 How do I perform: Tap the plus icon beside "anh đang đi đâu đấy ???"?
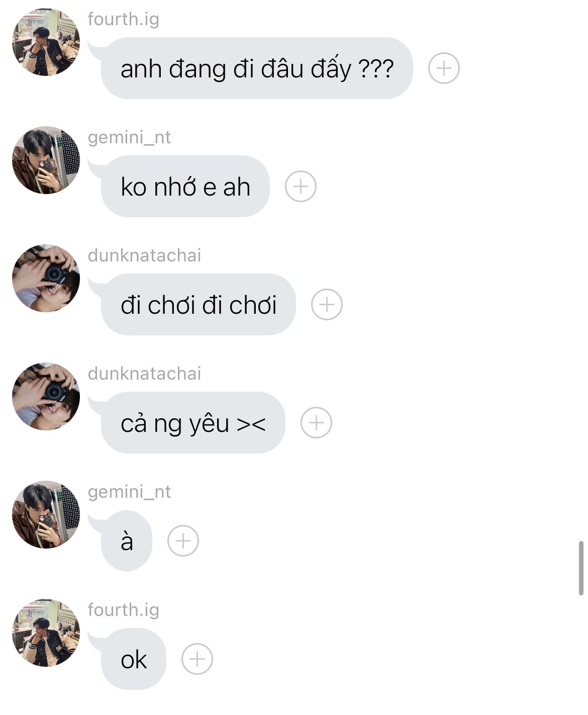(x=444, y=68)
